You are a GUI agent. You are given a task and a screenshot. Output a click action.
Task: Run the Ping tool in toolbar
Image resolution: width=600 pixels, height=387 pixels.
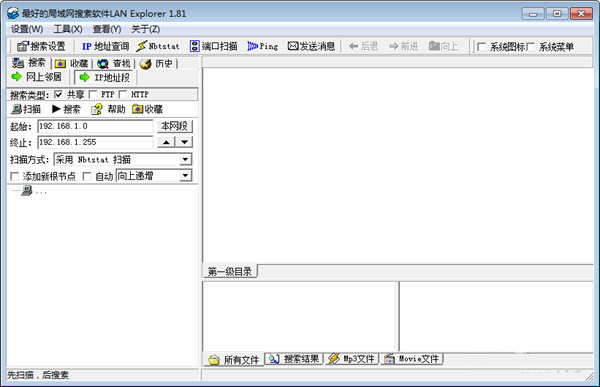point(263,46)
